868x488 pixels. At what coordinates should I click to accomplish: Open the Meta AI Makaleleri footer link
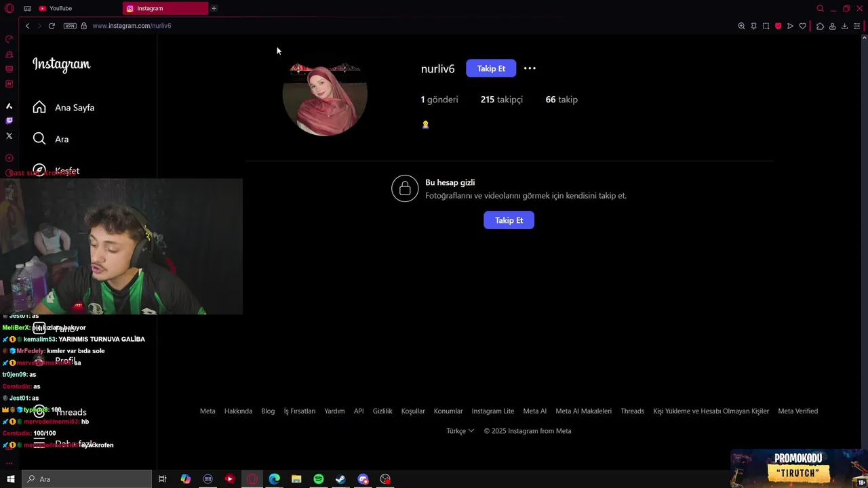(x=583, y=411)
